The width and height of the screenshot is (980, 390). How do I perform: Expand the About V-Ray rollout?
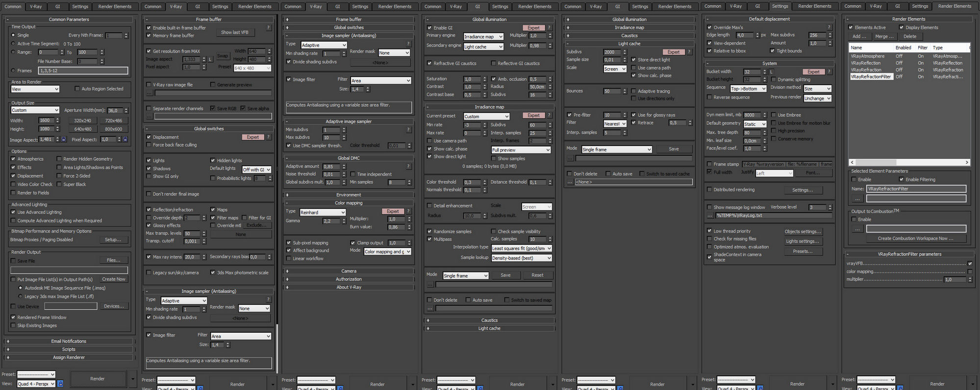click(x=349, y=287)
